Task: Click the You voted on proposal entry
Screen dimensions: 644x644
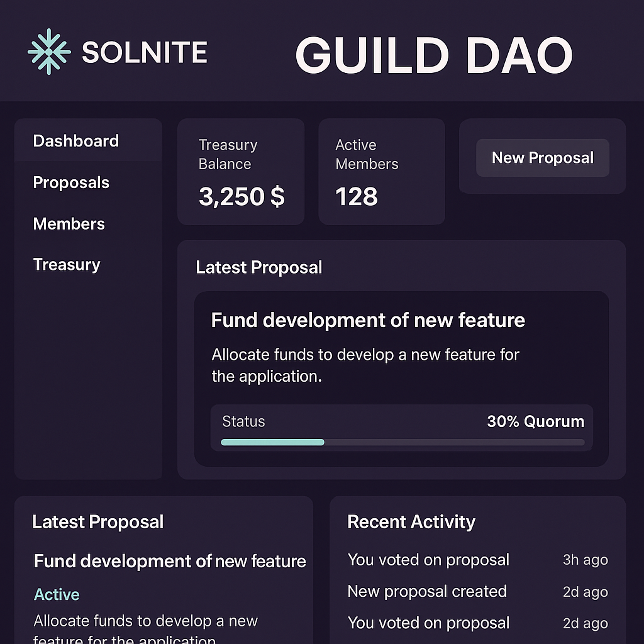Action: [x=428, y=560]
